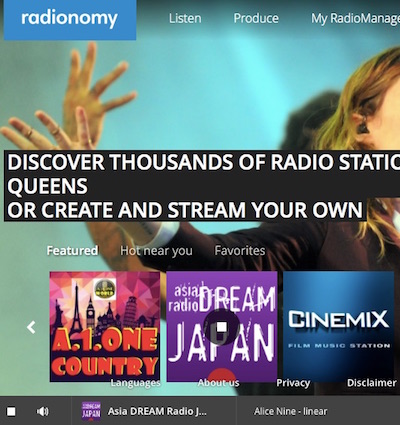This screenshot has width=400, height=425.
Task: Switch to Hot near you tab
Action: [x=156, y=251]
